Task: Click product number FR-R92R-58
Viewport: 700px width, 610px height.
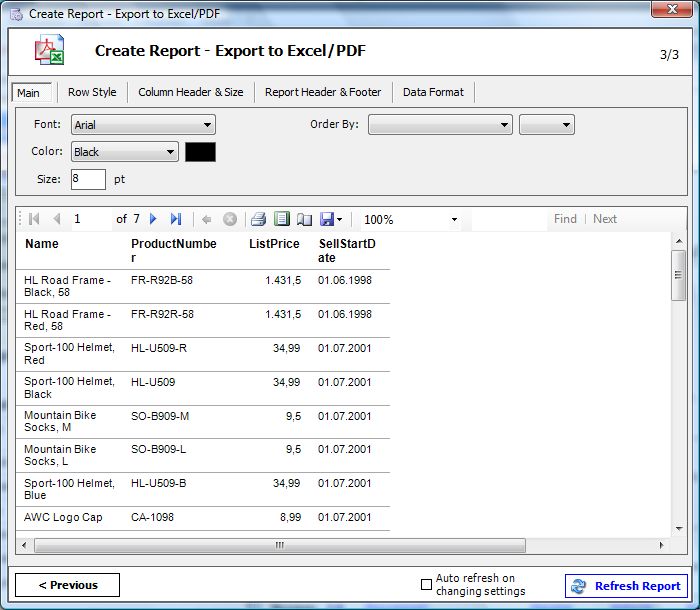Action: pos(162,314)
